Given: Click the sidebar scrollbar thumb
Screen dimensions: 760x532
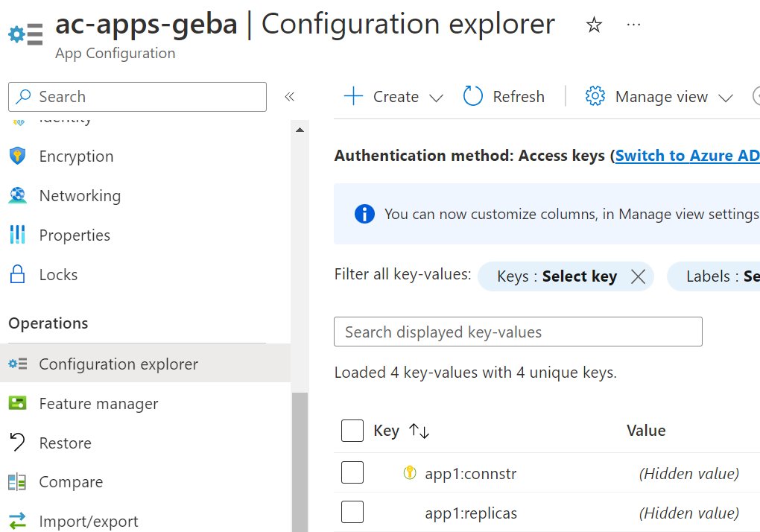Looking at the screenshot, I should (300, 462).
